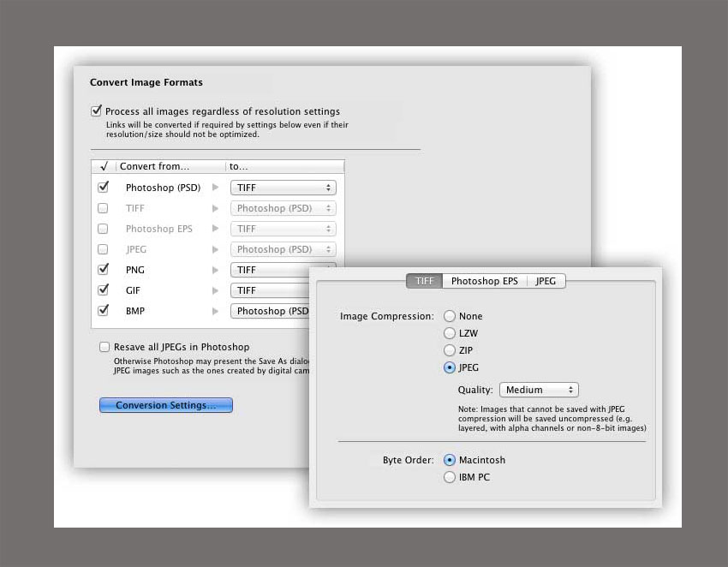Uncheck the PNG conversion row
Image resolution: width=728 pixels, height=567 pixels.
103,269
